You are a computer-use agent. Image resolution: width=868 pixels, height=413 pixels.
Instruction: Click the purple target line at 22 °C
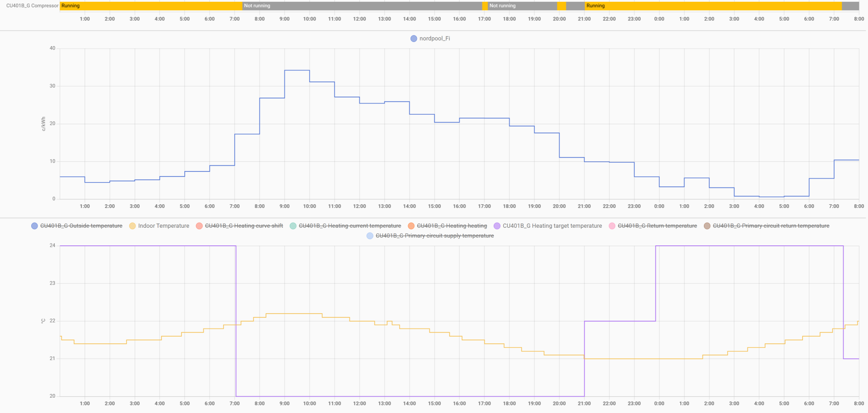tap(619, 321)
